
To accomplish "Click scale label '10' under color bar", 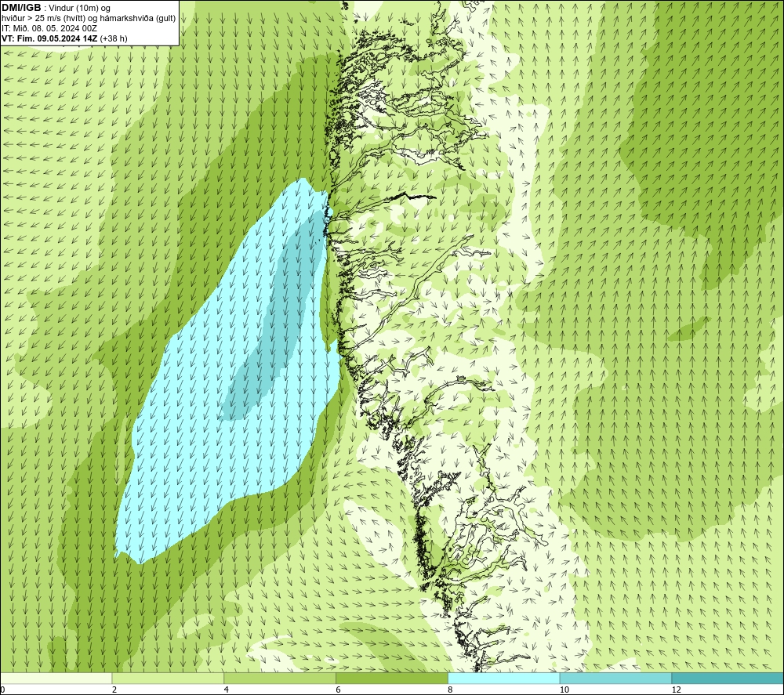I will (564, 690).
